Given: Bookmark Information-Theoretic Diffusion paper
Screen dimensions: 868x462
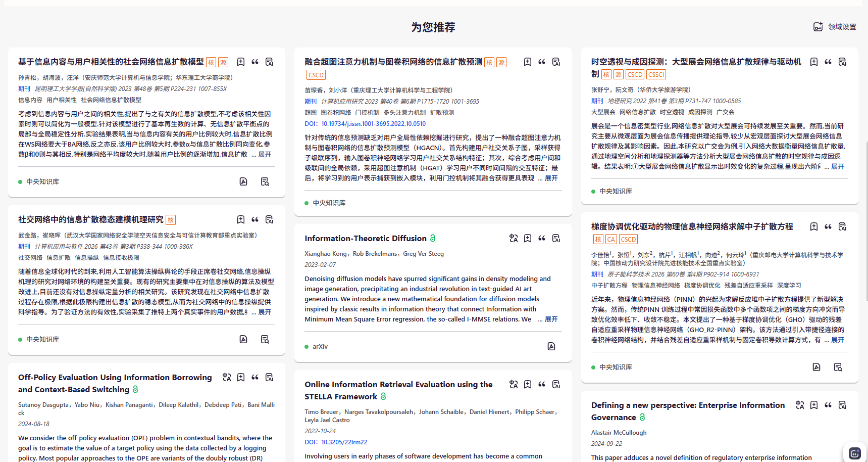Looking at the screenshot, I should point(528,238).
